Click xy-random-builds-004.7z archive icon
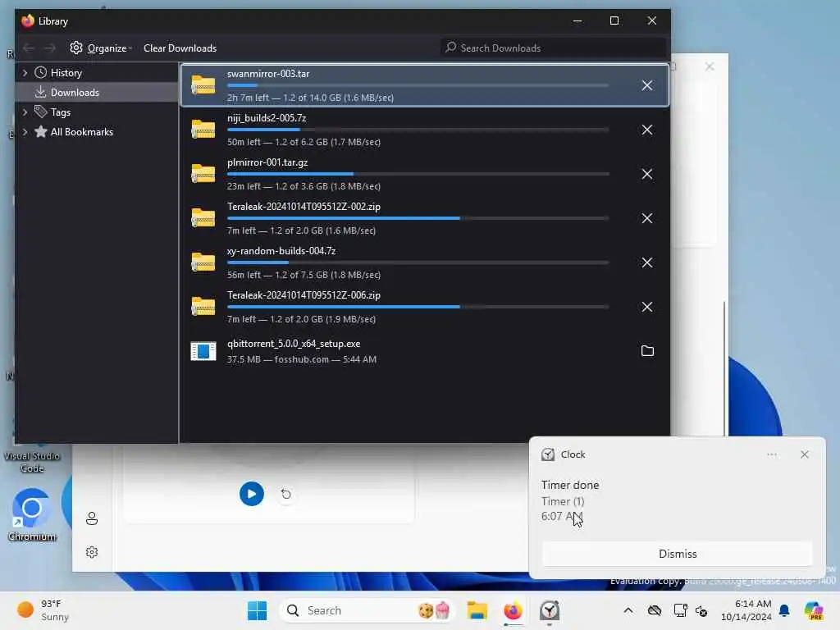 [203, 262]
